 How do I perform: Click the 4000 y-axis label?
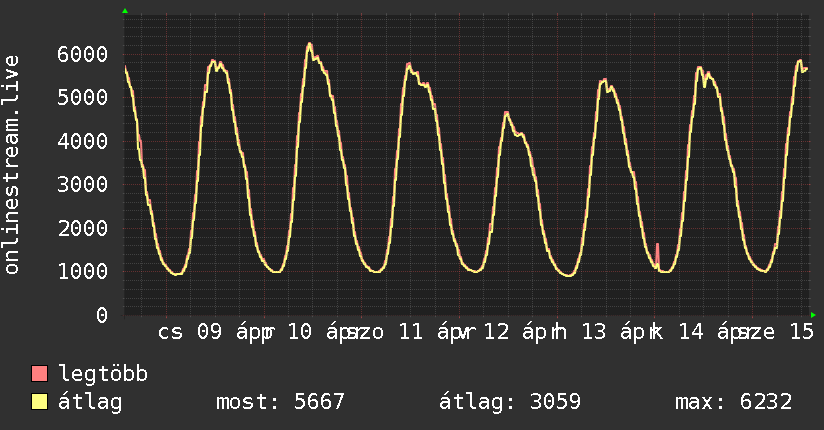tap(83, 141)
